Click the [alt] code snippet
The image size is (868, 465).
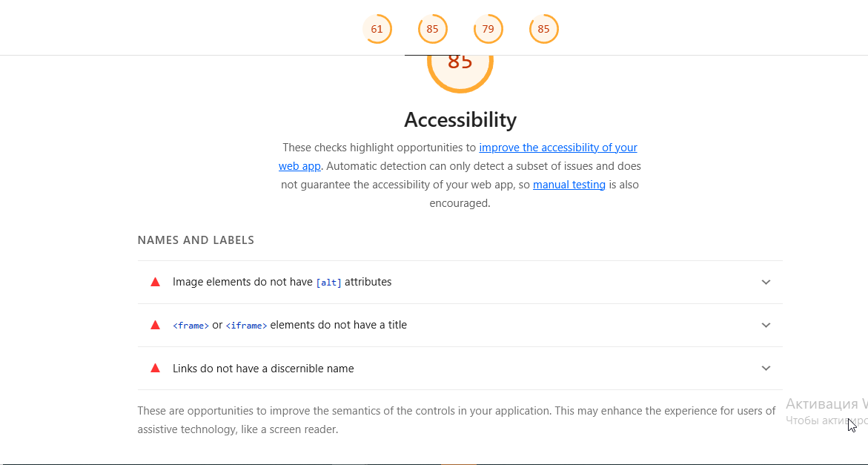328,283
